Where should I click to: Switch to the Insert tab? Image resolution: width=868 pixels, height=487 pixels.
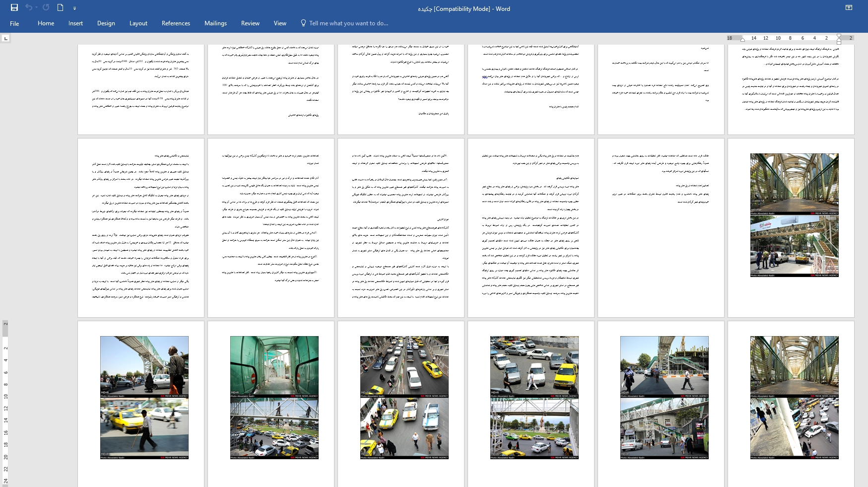tap(75, 23)
